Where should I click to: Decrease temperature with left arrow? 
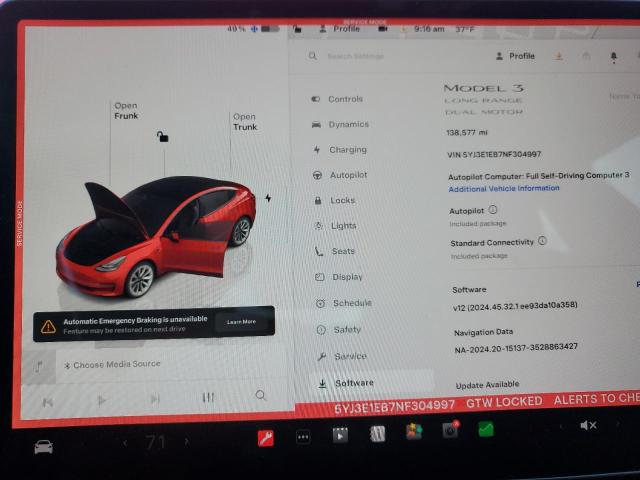pyautogui.click(x=125, y=442)
